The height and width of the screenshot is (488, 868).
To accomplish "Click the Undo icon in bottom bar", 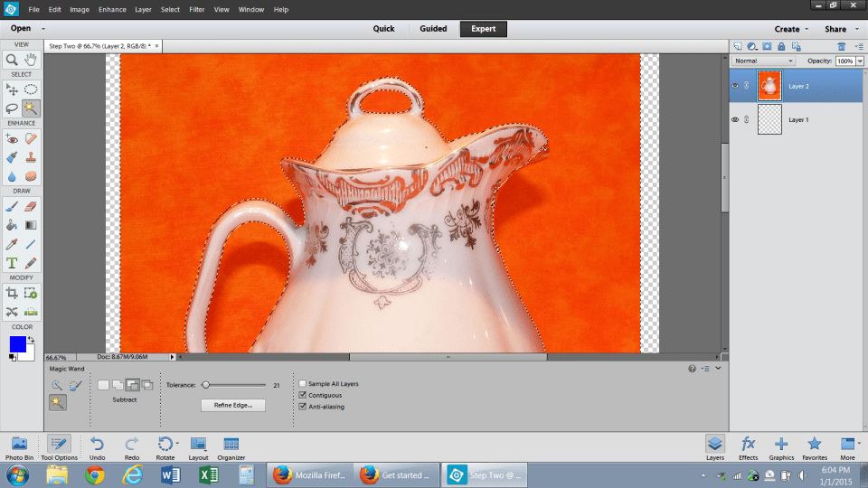I will pos(97,446).
